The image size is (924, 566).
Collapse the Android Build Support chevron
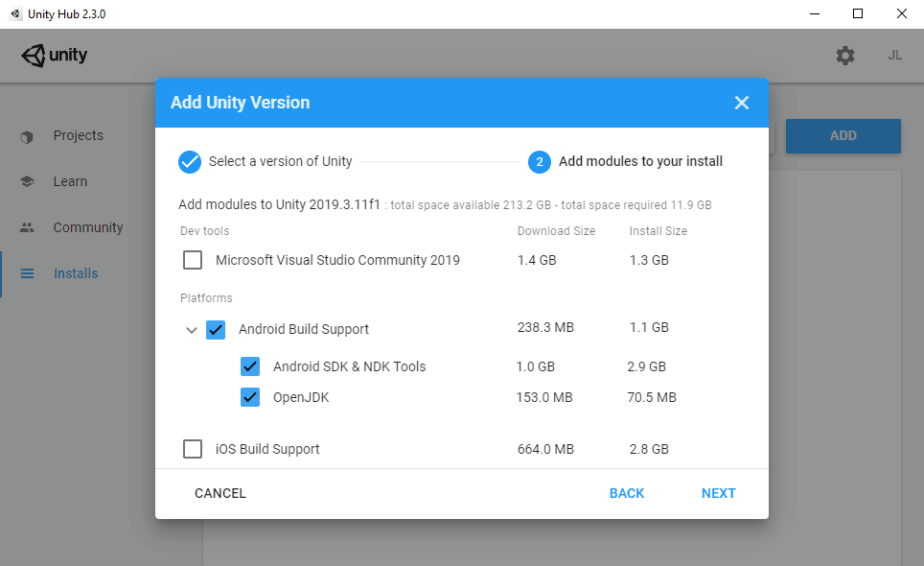point(191,330)
